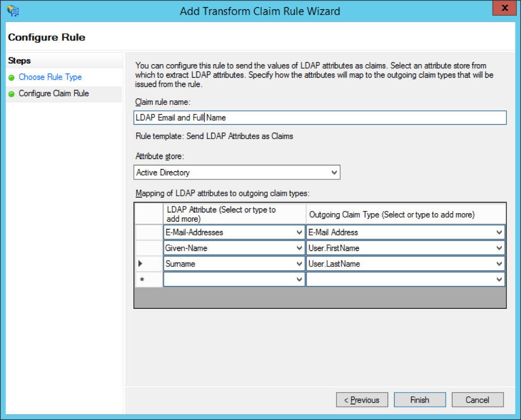Click the wizard icon in the title bar
This screenshot has height=420, width=521.
(x=13, y=11)
